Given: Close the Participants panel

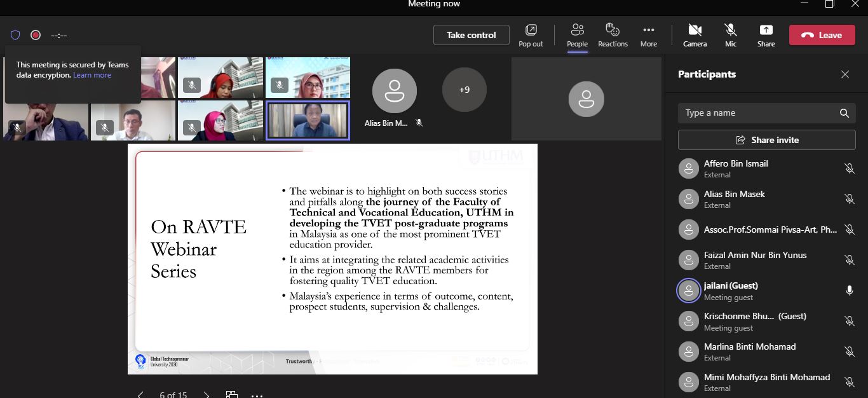Looking at the screenshot, I should (x=844, y=74).
